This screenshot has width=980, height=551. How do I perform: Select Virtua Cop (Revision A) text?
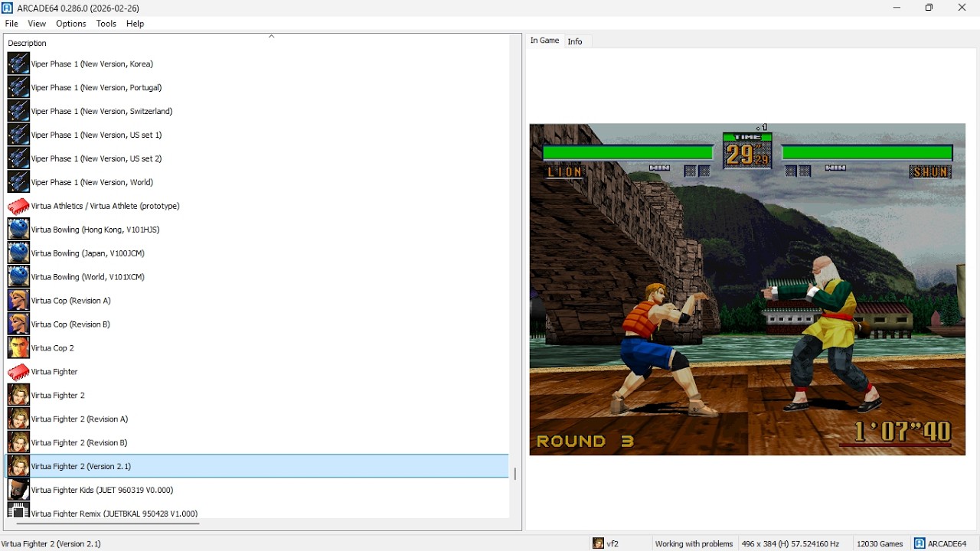coord(71,302)
